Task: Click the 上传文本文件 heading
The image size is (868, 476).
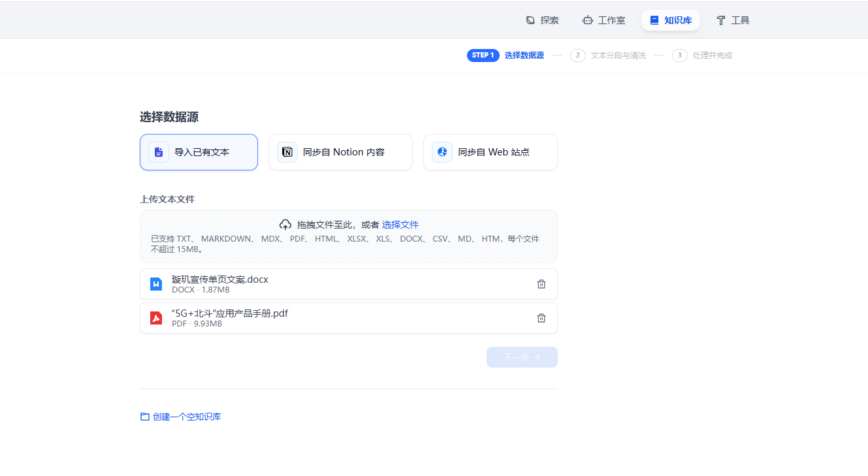Action: (167, 199)
